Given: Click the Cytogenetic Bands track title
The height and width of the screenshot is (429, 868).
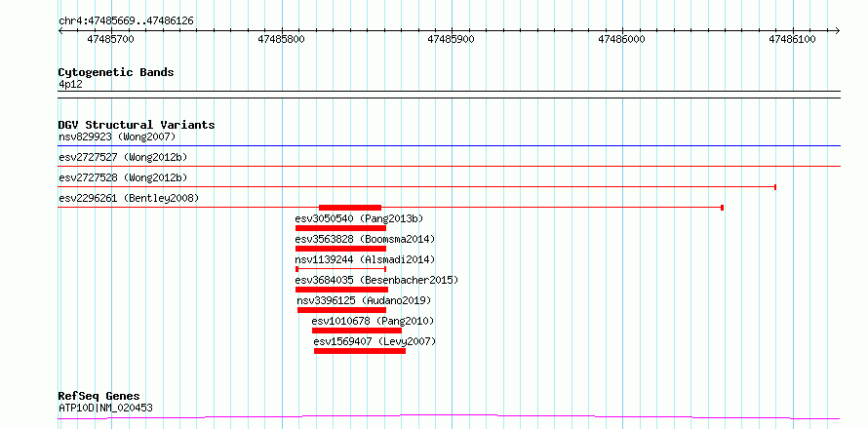Looking at the screenshot, I should 116,72.
